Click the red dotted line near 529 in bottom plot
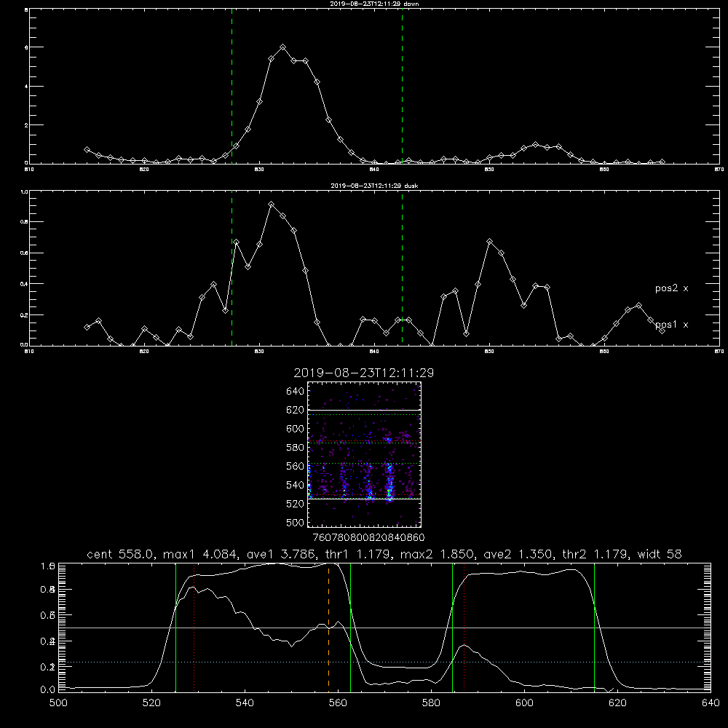Viewport: 728px width, 728px height. pos(194,627)
